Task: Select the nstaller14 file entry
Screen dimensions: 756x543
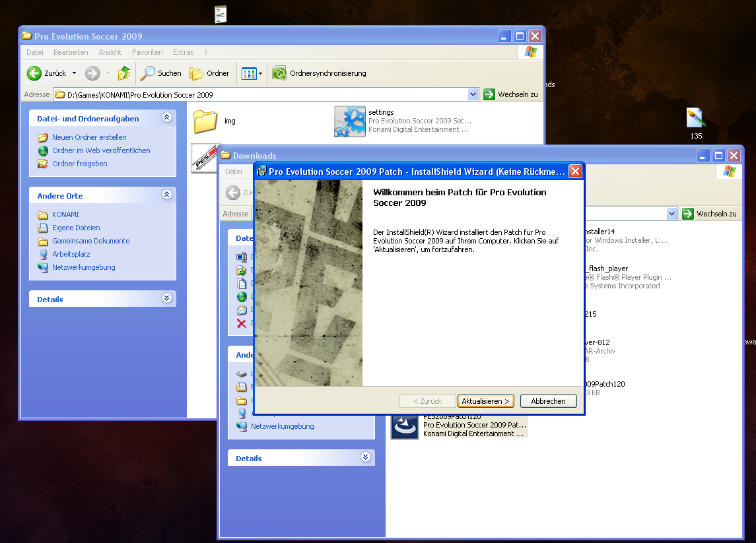Action: pyautogui.click(x=627, y=240)
